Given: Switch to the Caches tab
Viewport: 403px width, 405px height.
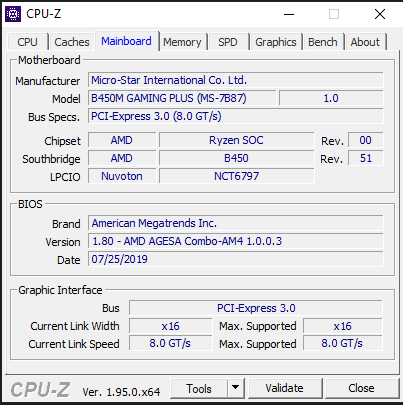Looking at the screenshot, I should click(x=72, y=42).
